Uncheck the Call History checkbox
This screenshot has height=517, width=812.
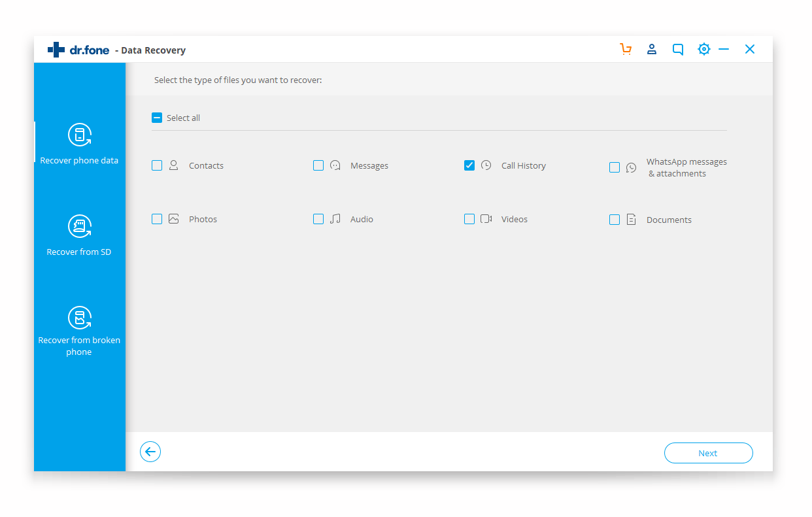tap(469, 165)
